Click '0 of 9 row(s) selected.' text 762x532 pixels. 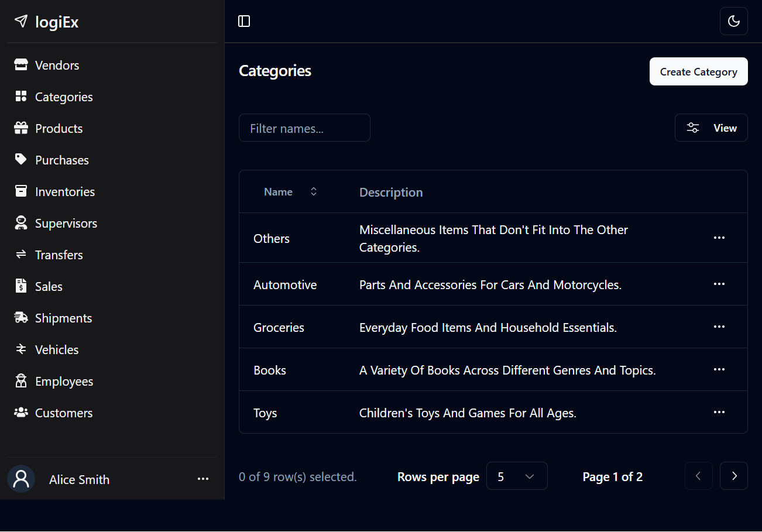click(x=298, y=476)
